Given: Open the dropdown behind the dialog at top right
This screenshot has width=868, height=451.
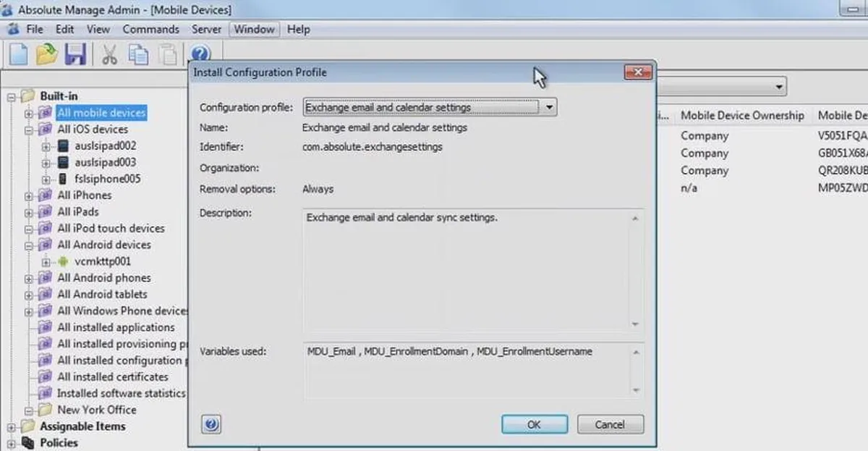Looking at the screenshot, I should (778, 87).
